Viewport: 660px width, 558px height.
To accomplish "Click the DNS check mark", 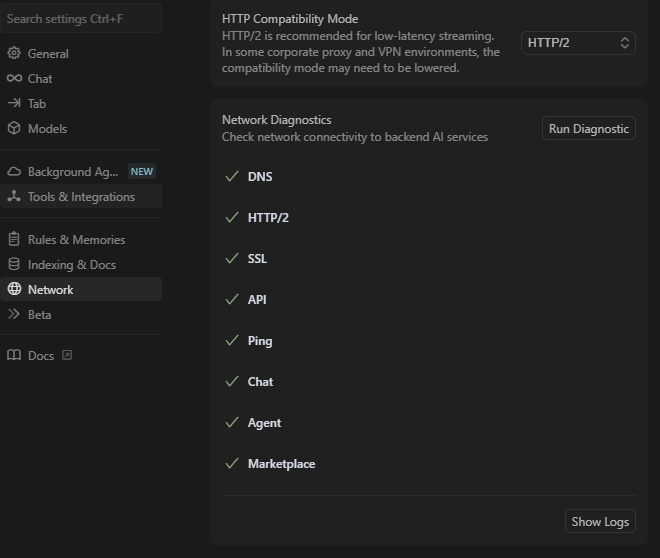I will click(232, 177).
